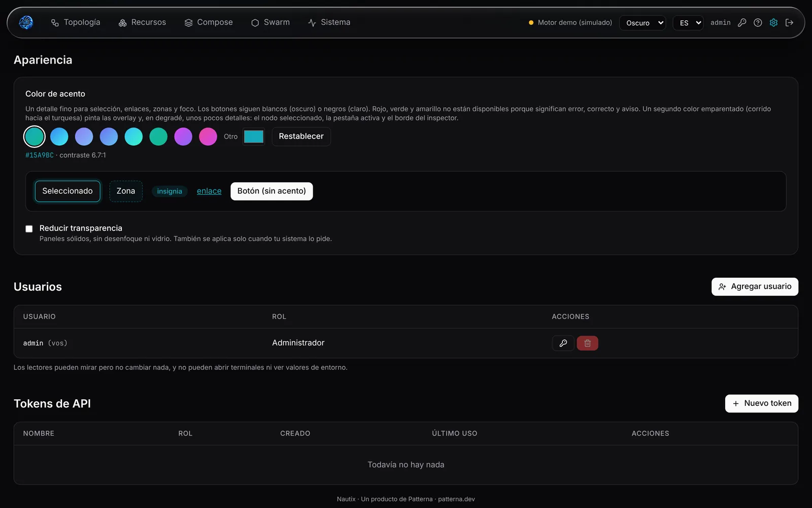812x508 pixels.
Task: Click the Administrador role cell
Action: (298, 343)
